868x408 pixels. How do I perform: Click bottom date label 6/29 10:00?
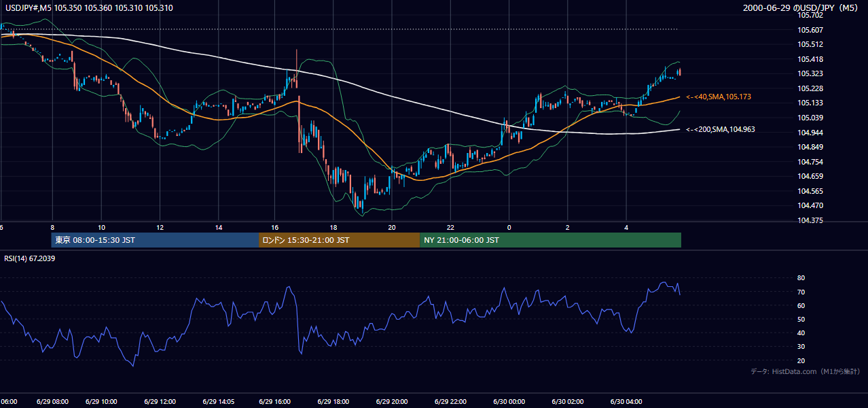click(101, 402)
